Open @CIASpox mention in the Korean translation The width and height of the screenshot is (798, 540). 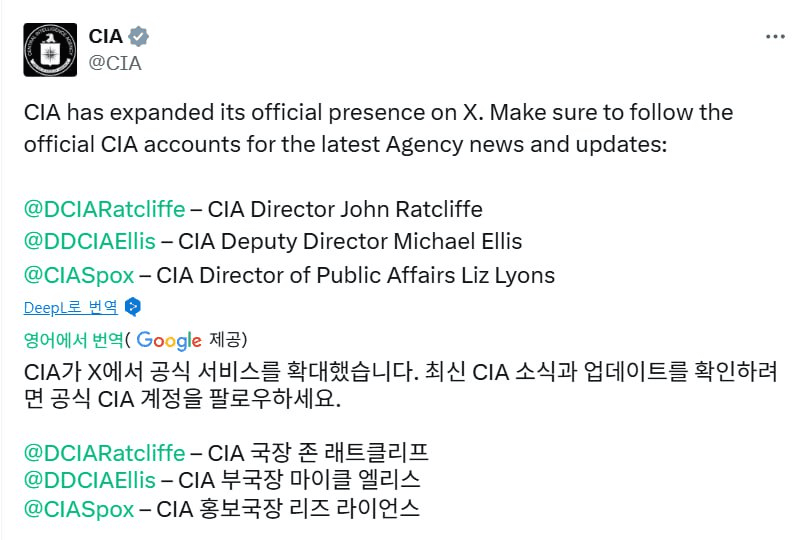tap(78, 508)
